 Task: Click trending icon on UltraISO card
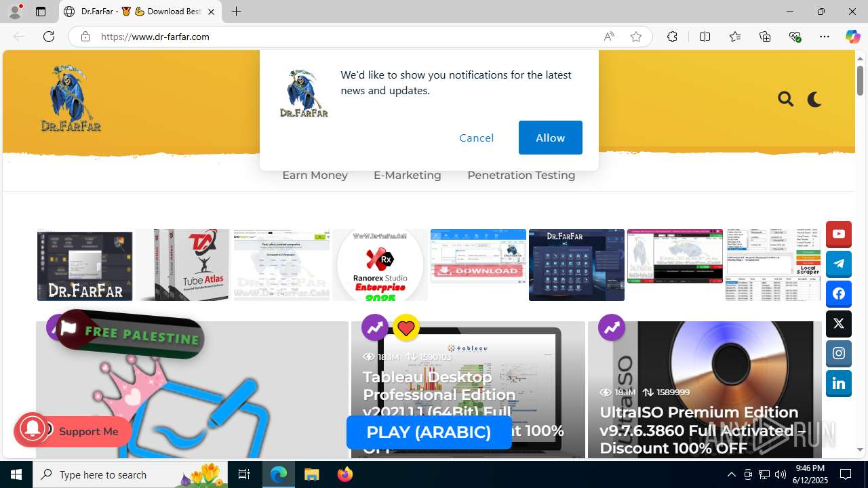pos(612,328)
